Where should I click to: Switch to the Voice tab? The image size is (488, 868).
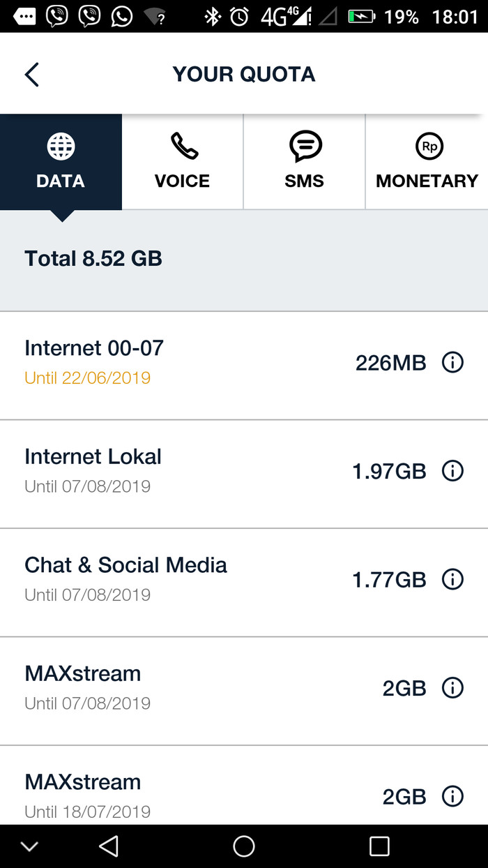182,162
